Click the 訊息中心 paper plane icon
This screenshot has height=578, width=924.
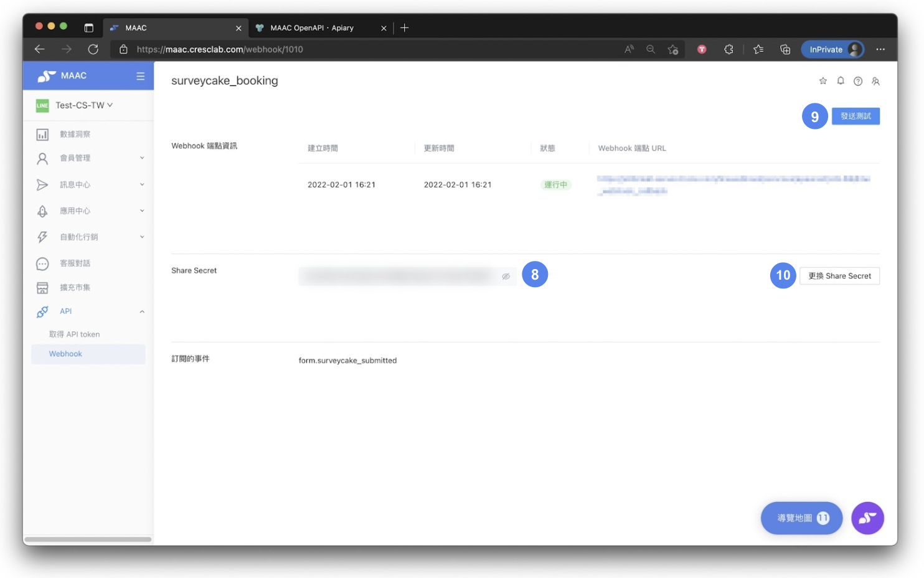tap(42, 185)
